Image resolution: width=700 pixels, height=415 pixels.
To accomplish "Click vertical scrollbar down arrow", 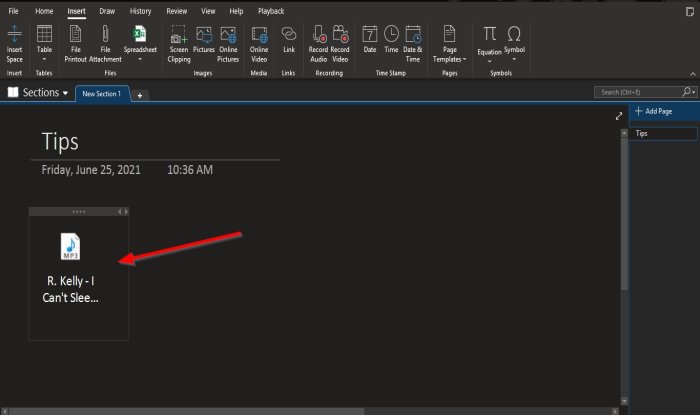I will pyautogui.click(x=624, y=401).
